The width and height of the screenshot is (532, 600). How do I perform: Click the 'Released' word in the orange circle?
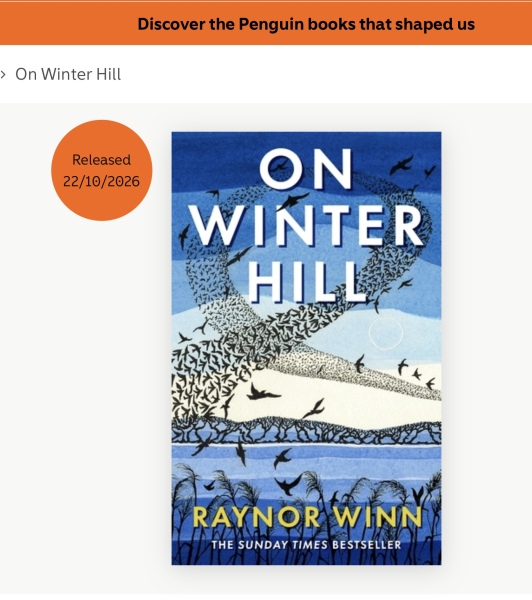tap(101, 160)
